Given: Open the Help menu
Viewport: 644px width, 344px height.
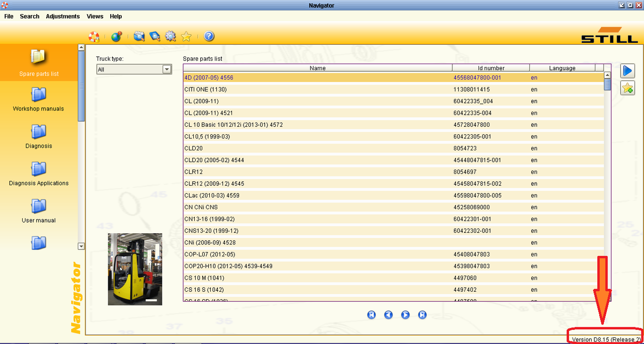Looking at the screenshot, I should tap(116, 17).
